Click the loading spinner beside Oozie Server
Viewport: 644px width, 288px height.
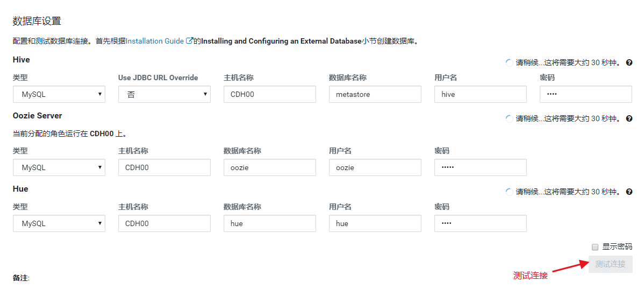point(509,119)
